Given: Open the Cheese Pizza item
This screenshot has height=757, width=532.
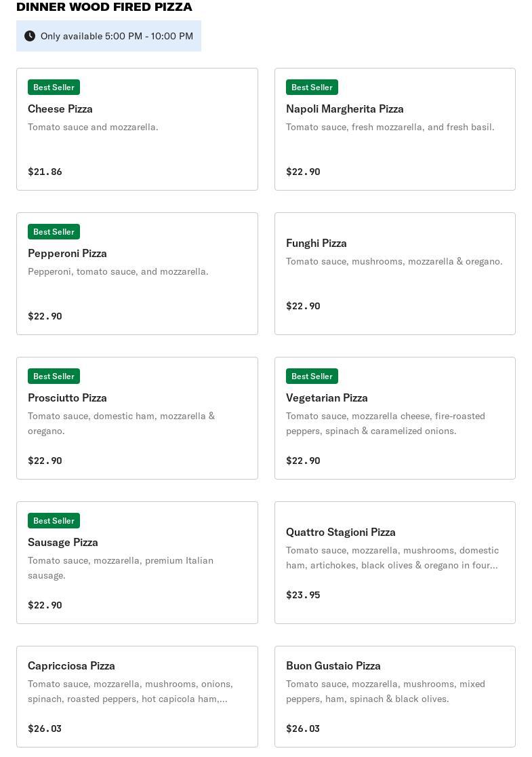Looking at the screenshot, I should tap(60, 109).
